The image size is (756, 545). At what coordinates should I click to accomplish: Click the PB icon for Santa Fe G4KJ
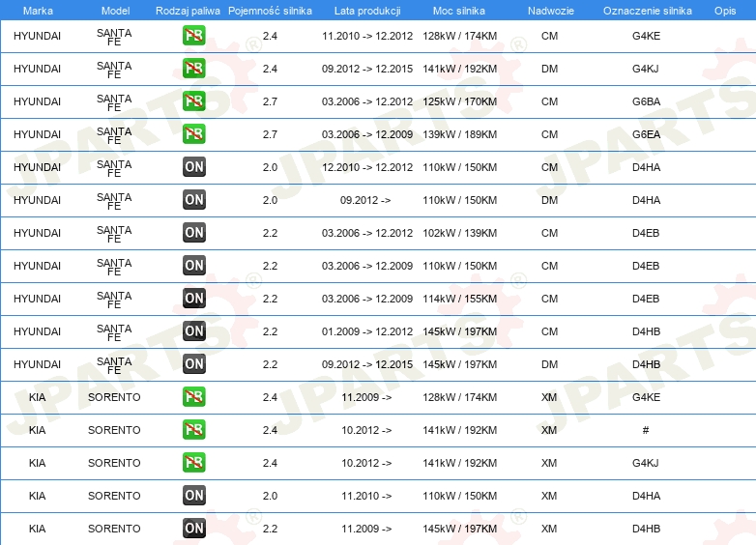(x=194, y=70)
